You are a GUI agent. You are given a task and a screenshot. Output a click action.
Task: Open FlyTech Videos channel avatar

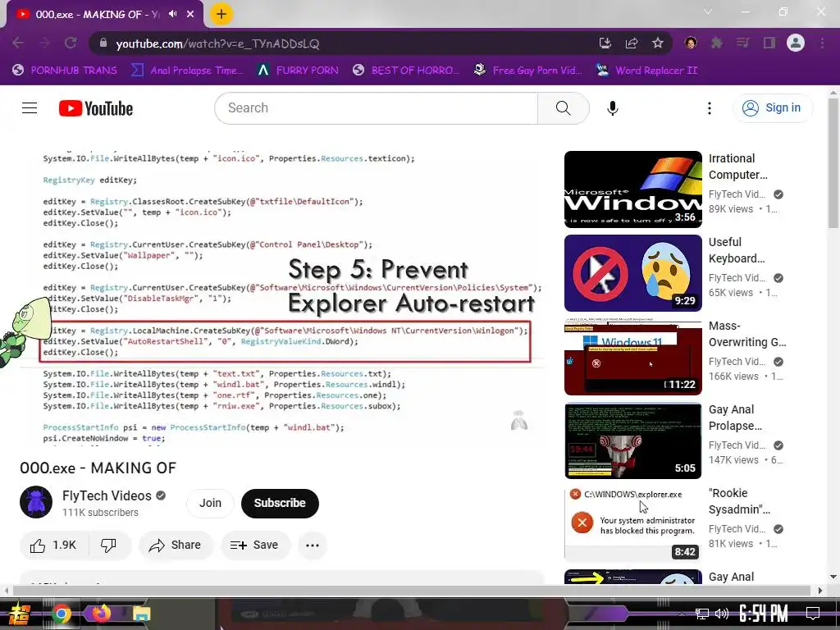(x=36, y=502)
